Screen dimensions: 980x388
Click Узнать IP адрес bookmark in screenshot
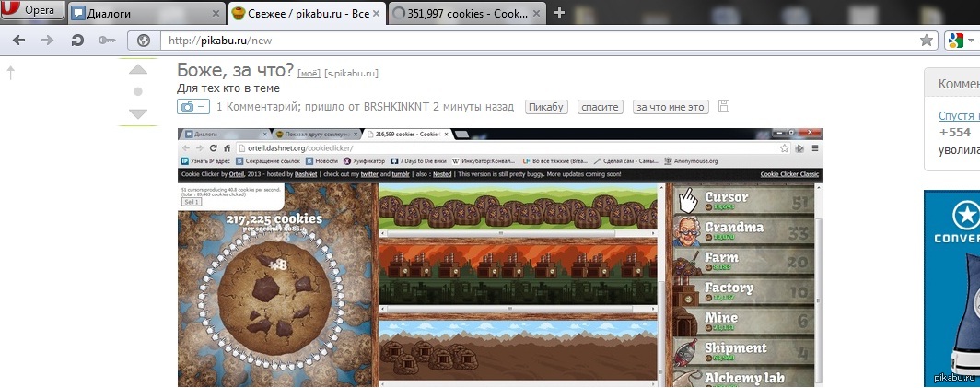(207, 161)
